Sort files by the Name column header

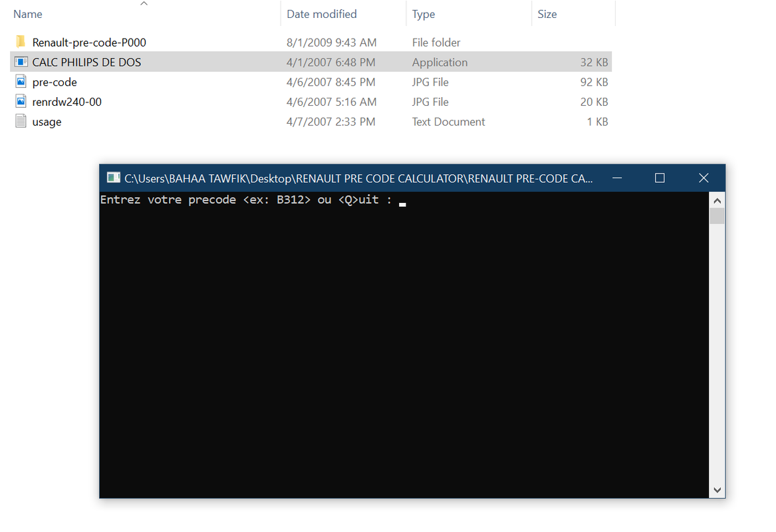(x=28, y=14)
